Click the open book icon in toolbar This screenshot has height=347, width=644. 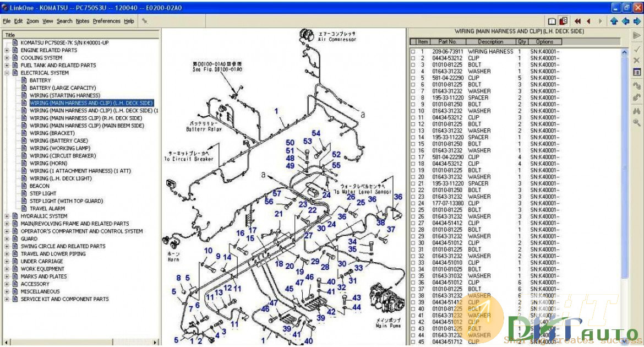552,21
